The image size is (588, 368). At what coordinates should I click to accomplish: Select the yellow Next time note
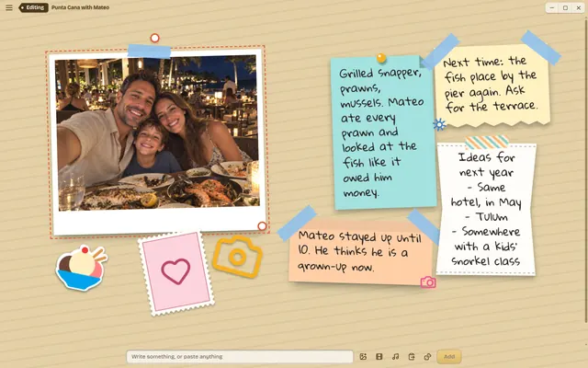tap(492, 86)
